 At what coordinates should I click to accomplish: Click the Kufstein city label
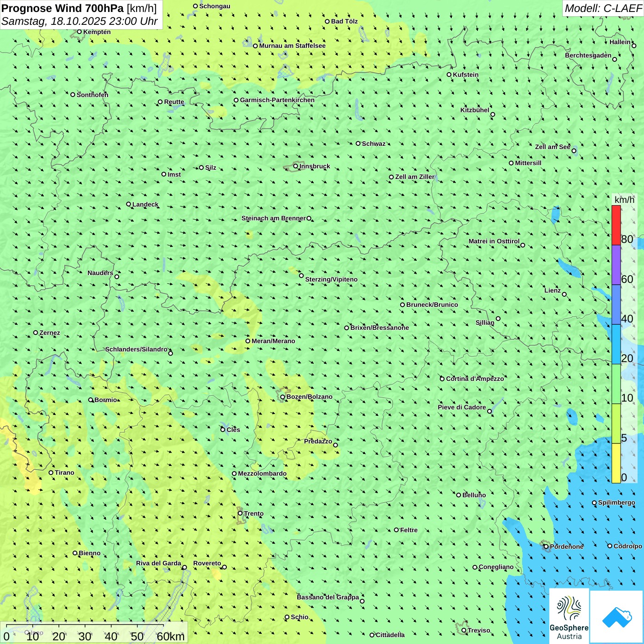tap(466, 75)
